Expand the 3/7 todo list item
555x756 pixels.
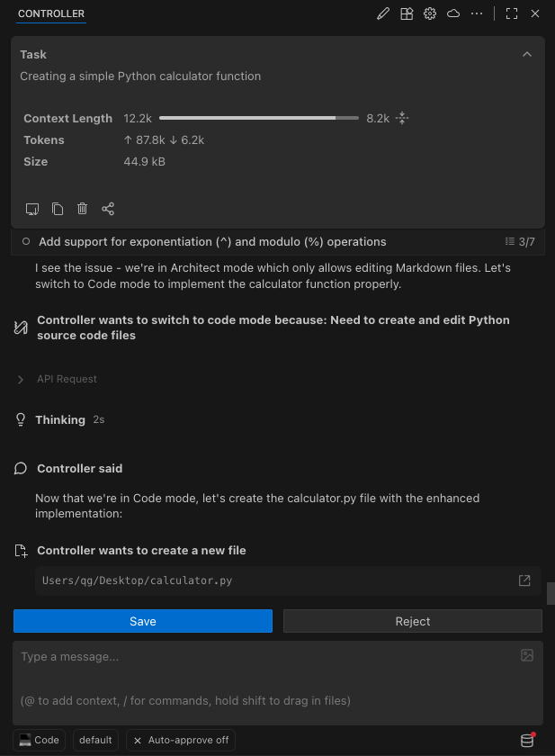pyautogui.click(x=520, y=242)
